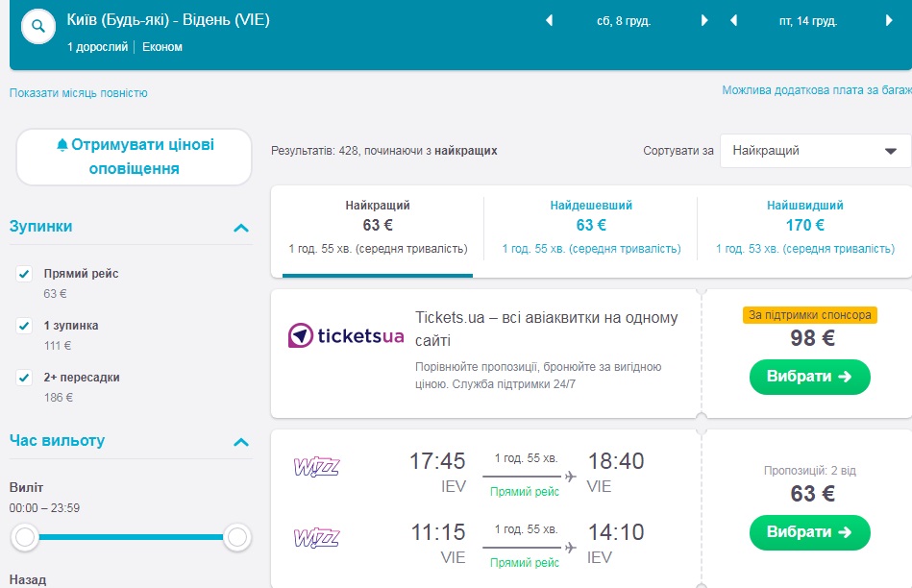The width and height of the screenshot is (912, 588).
Task: Click the bell icon for price alerts
Action: point(62,145)
